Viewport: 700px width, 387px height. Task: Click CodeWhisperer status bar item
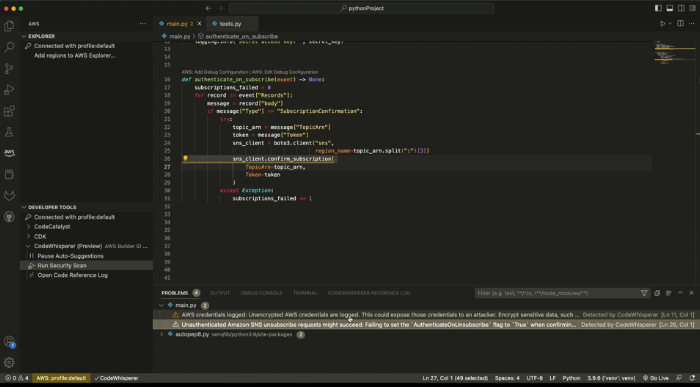click(x=117, y=378)
